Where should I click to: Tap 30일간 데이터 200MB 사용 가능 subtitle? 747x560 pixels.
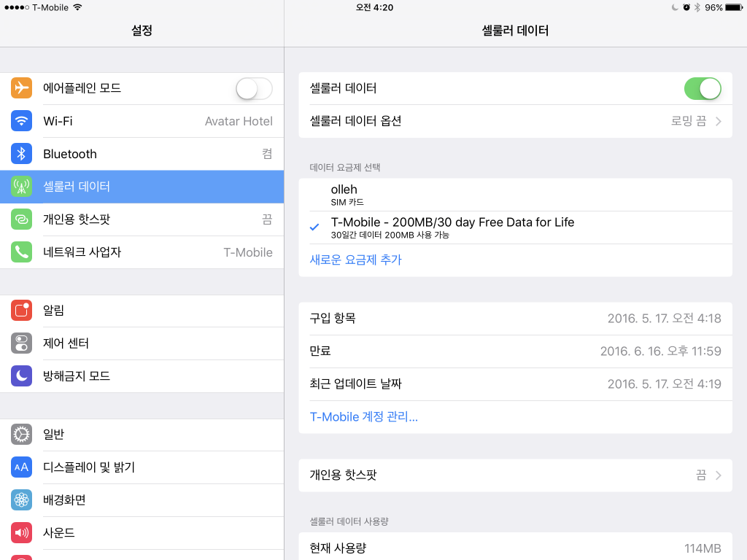[x=390, y=235]
